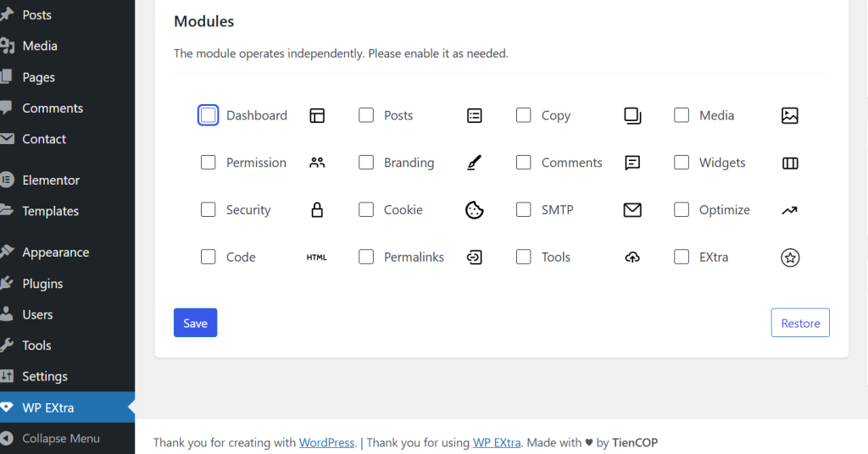Click the Branding brush icon
868x454 pixels.
click(475, 163)
